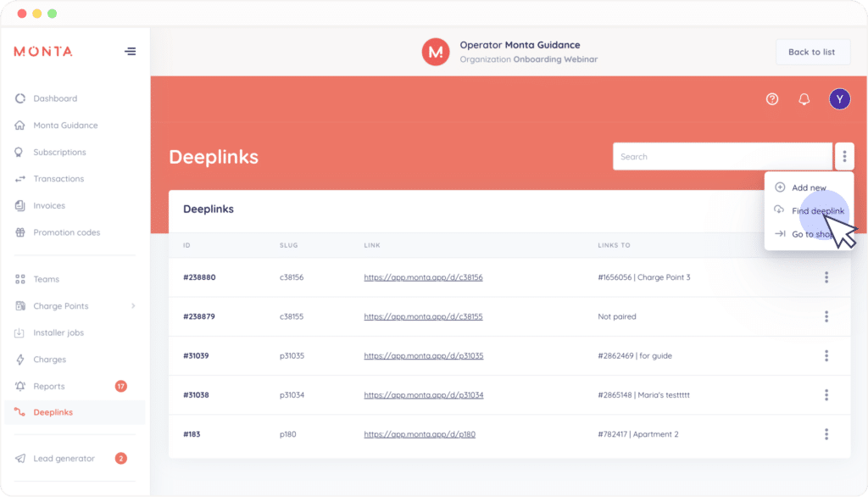Open notifications bell icon
Screen dimensions: 868x497
tap(804, 99)
